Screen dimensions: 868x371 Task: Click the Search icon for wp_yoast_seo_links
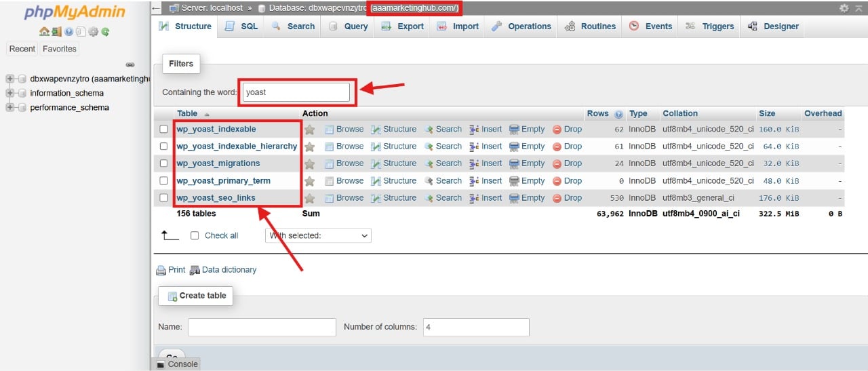point(429,198)
